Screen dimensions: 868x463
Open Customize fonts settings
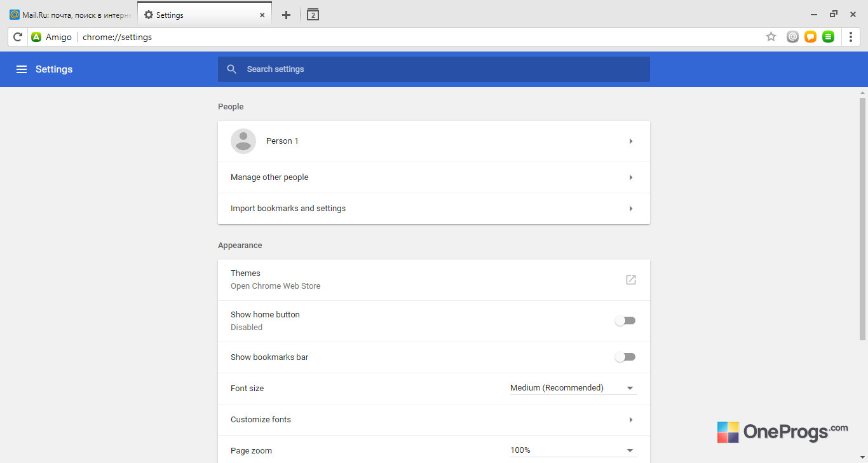[434, 420]
